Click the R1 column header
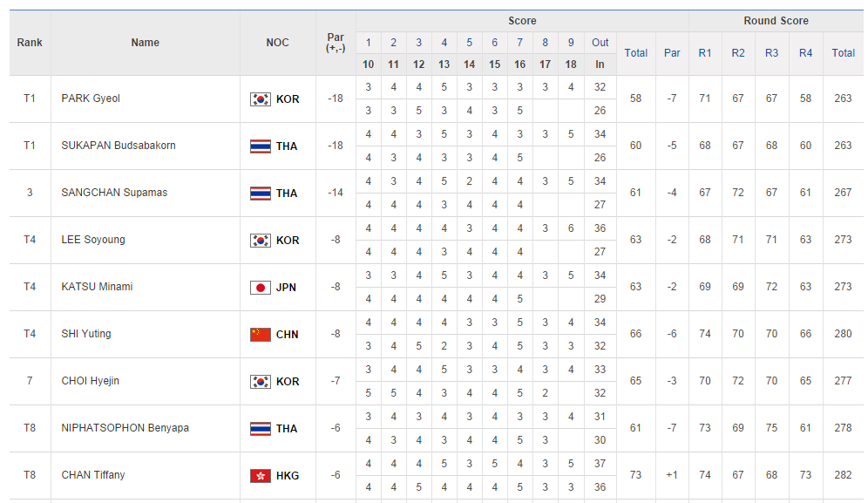 pos(705,53)
